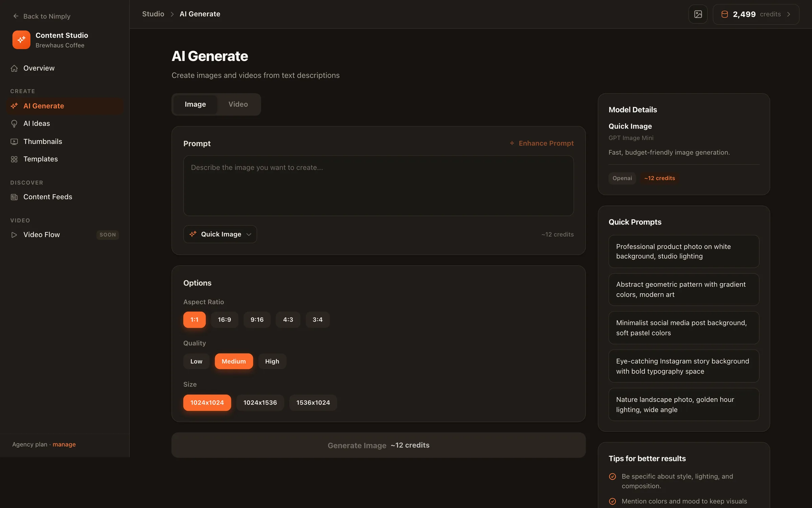812x508 pixels.
Task: Click the AI Generate sparkle icon in sidebar
Action: click(14, 106)
